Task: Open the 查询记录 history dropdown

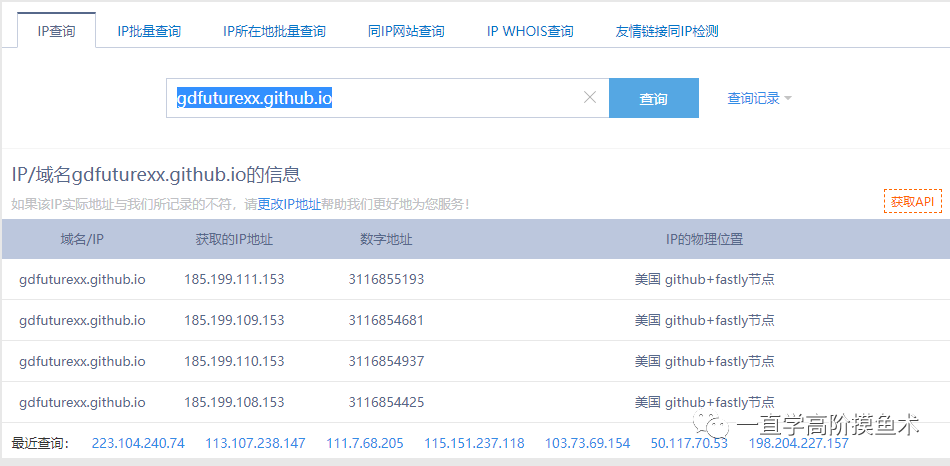Action: [x=759, y=98]
